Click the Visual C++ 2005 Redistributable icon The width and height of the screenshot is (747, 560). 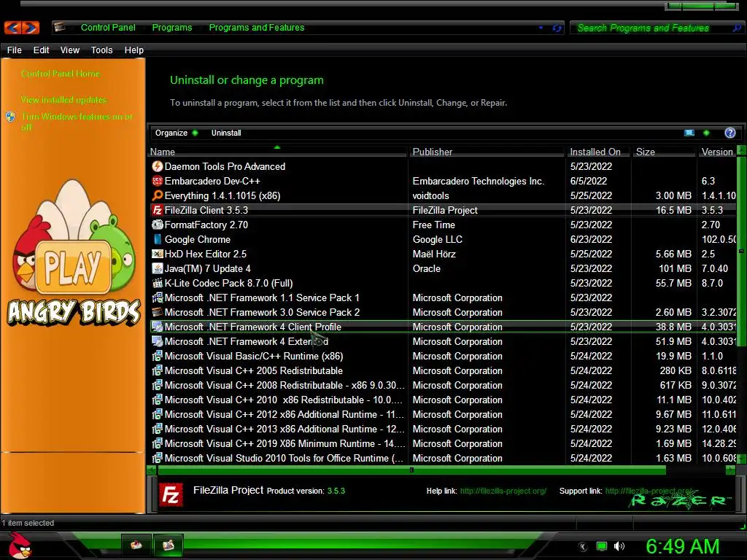158,370
